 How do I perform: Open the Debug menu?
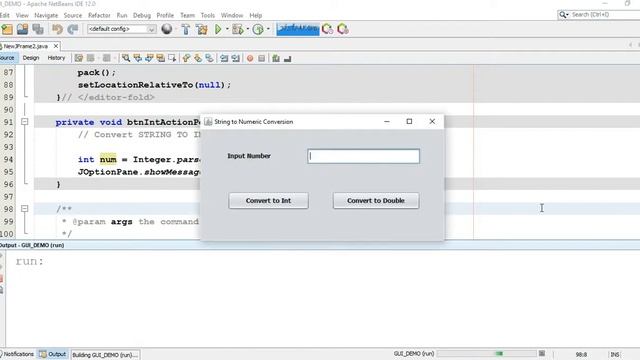pos(142,15)
